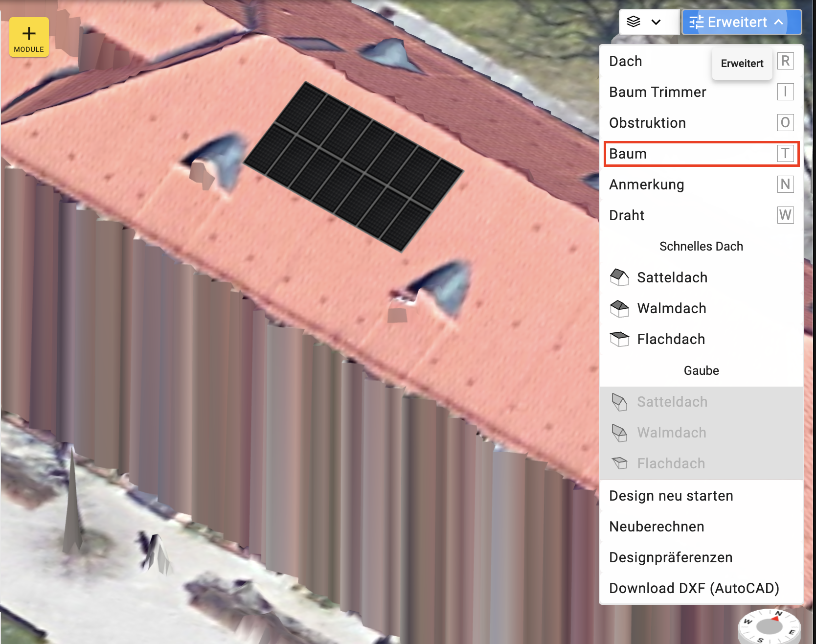816x644 pixels.
Task: Choose the Draht wire tool
Action: tap(701, 215)
